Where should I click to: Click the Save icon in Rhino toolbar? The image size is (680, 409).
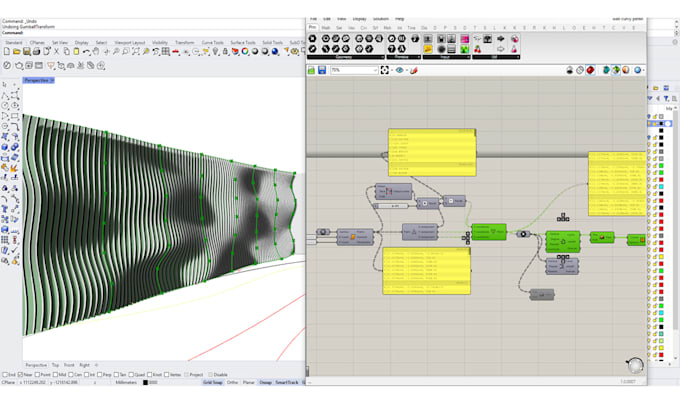tap(25, 53)
